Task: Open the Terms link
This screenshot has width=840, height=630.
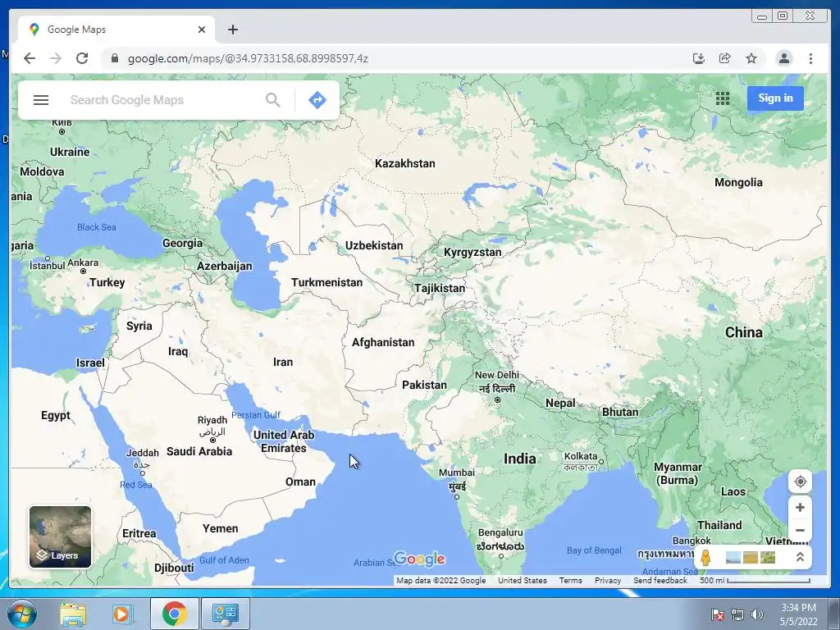Action: (570, 580)
